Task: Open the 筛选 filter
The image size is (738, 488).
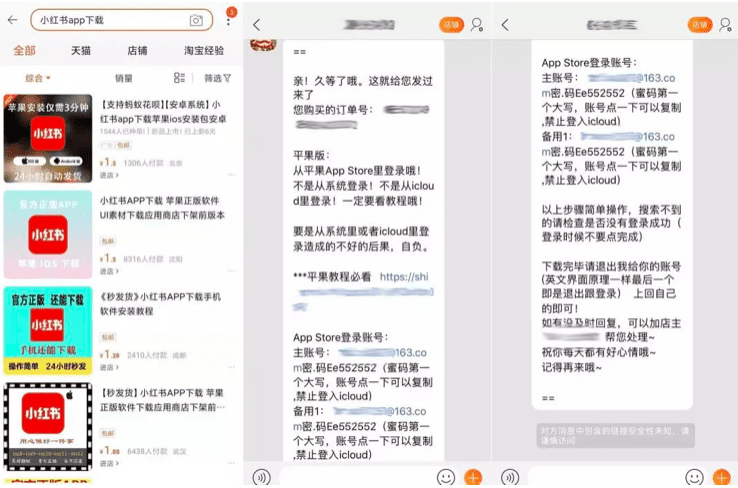Action: [x=217, y=78]
